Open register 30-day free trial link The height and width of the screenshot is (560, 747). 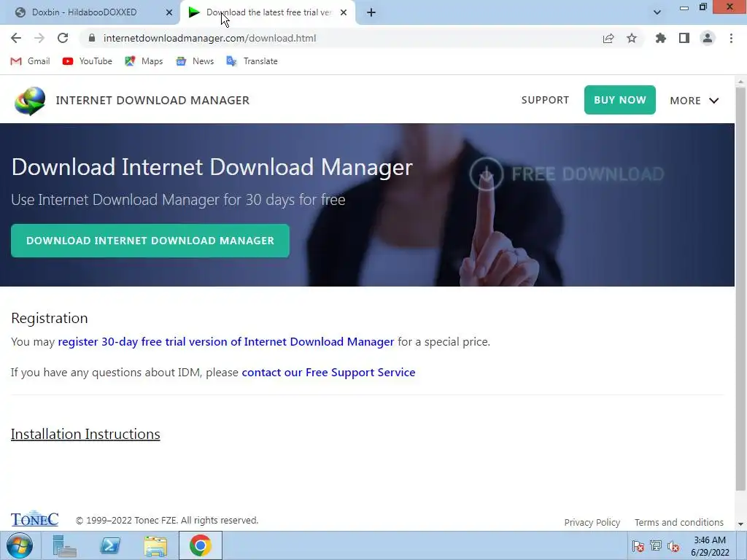(x=226, y=341)
